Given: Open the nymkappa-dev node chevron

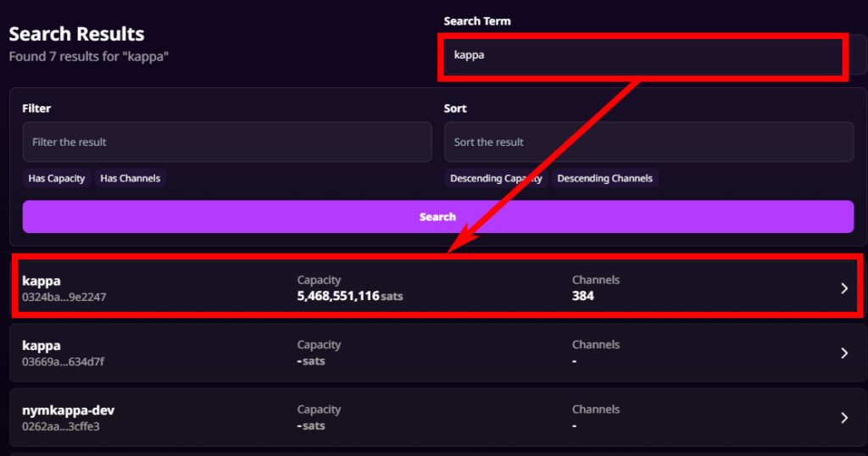Looking at the screenshot, I should [843, 418].
